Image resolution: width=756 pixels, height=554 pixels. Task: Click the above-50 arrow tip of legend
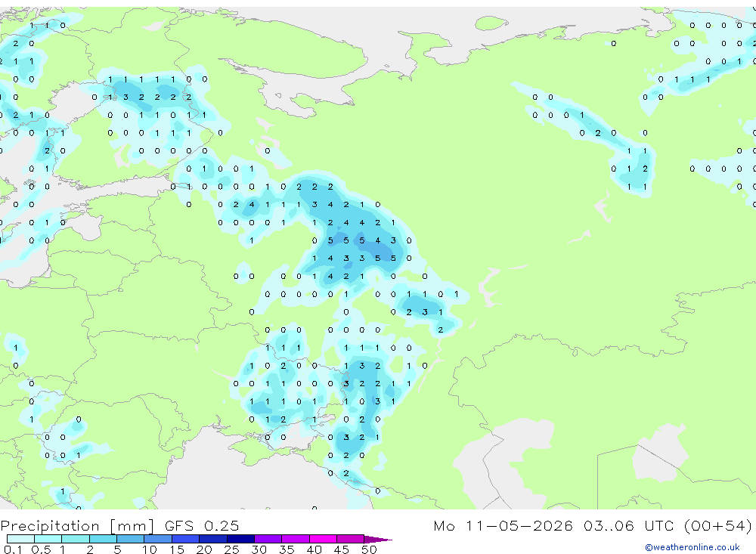point(378,540)
